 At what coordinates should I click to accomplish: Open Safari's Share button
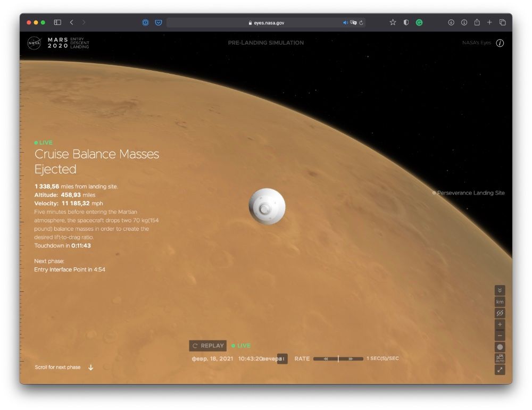point(477,22)
